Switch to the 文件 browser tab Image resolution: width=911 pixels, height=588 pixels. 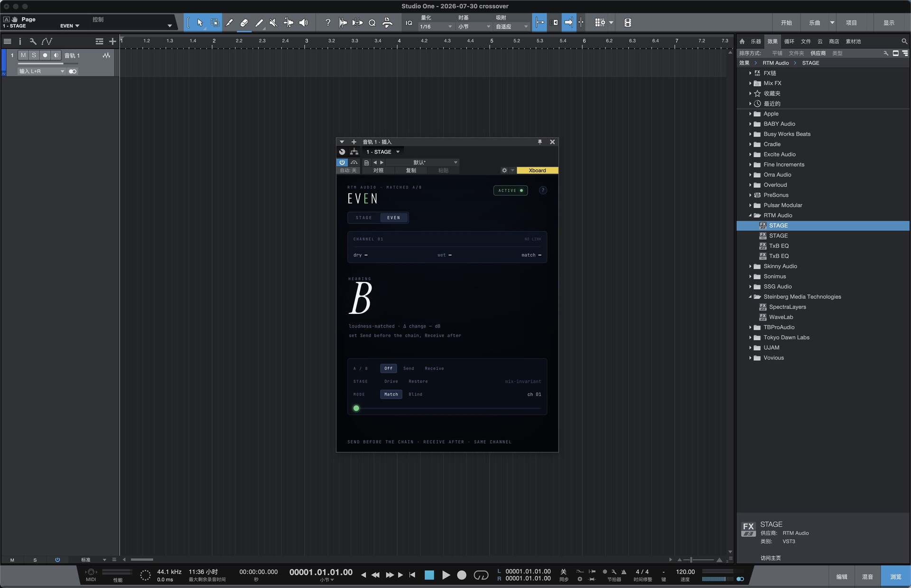point(806,41)
